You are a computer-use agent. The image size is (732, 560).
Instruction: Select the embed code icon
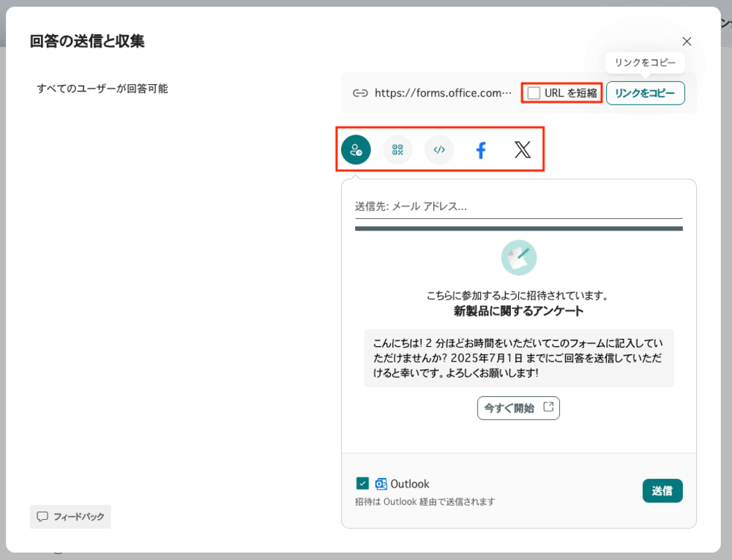(x=439, y=150)
